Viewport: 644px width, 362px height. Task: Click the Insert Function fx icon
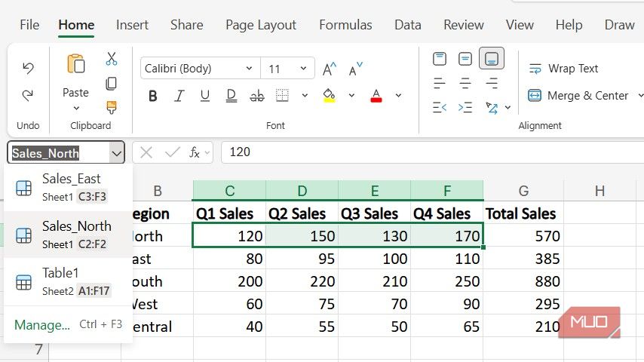(x=195, y=153)
